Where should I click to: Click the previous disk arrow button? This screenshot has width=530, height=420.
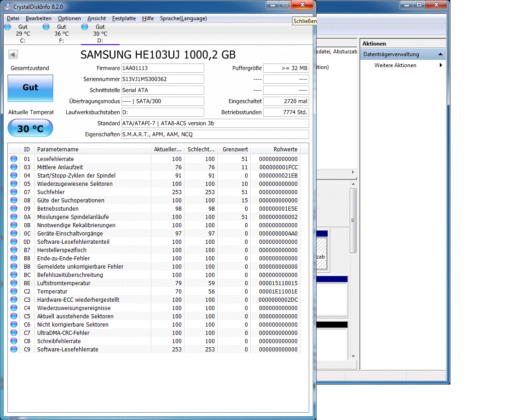click(13, 54)
